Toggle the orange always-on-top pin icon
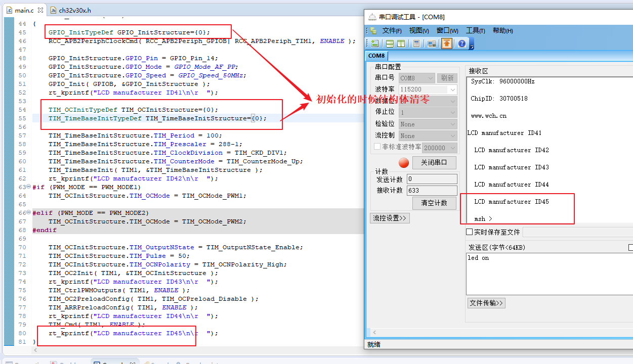Screen dimensions: 633x364 click(447, 43)
